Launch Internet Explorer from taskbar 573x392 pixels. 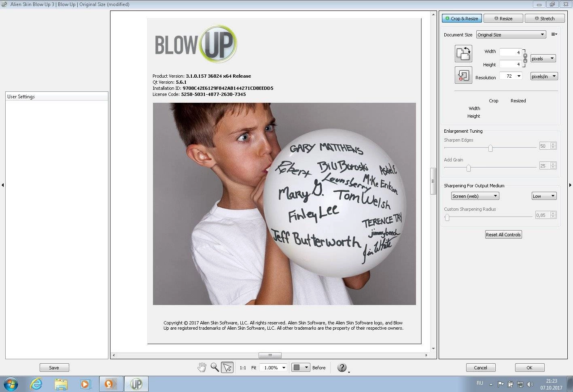36,384
